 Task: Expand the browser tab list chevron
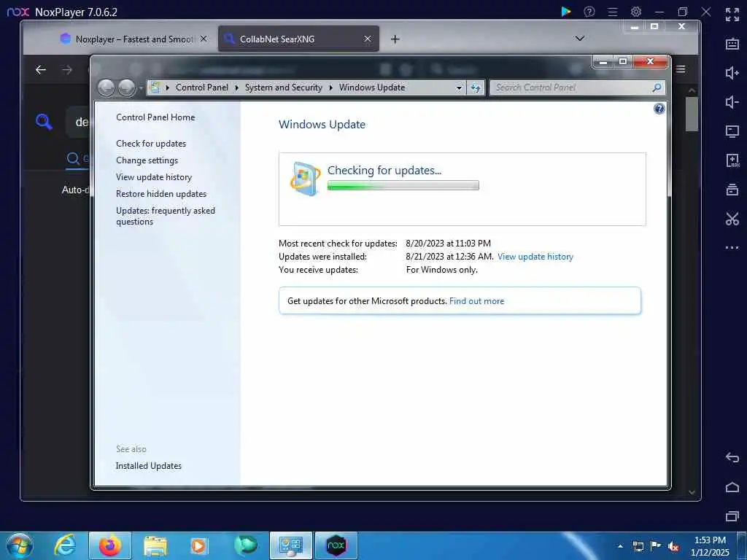(x=580, y=39)
